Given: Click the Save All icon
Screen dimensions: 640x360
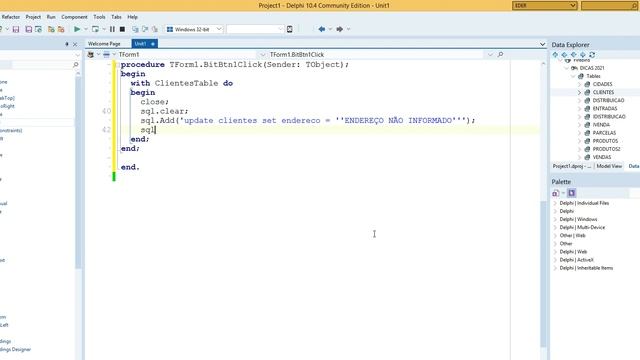Looking at the screenshot, I should [x=29, y=29].
